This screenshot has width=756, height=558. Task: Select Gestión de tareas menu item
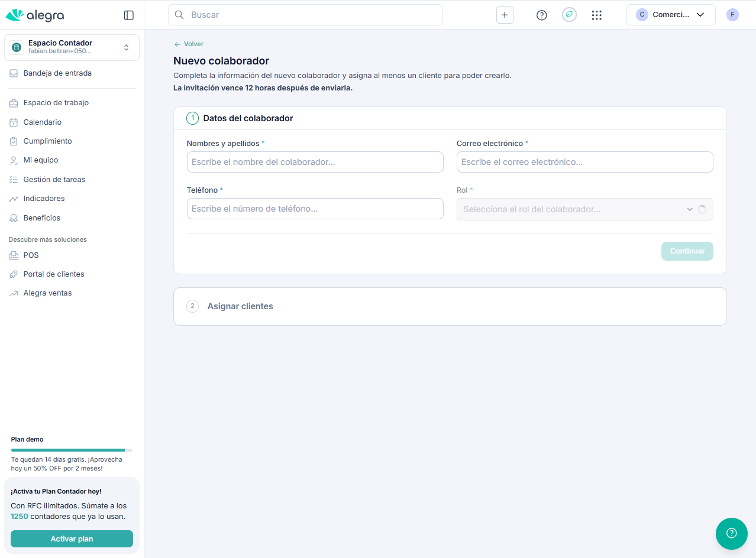pyautogui.click(x=54, y=180)
